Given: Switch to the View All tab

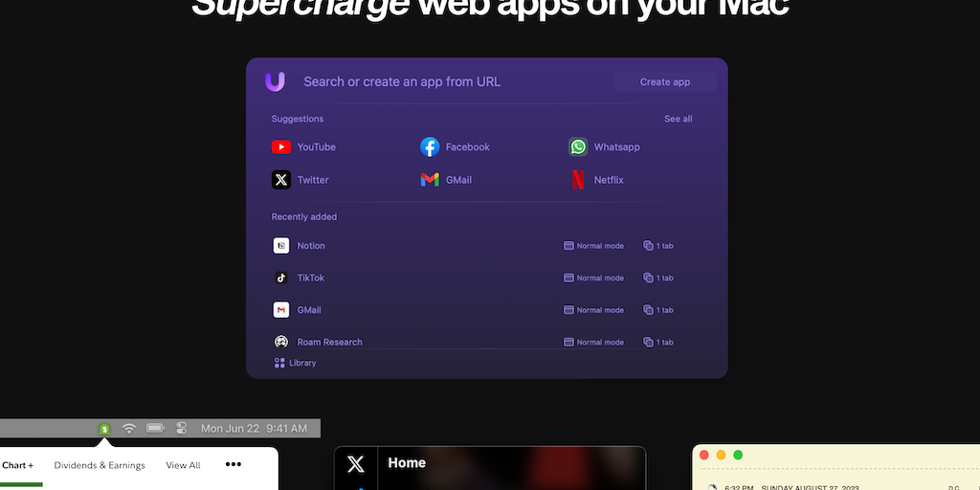Looking at the screenshot, I should (x=183, y=465).
